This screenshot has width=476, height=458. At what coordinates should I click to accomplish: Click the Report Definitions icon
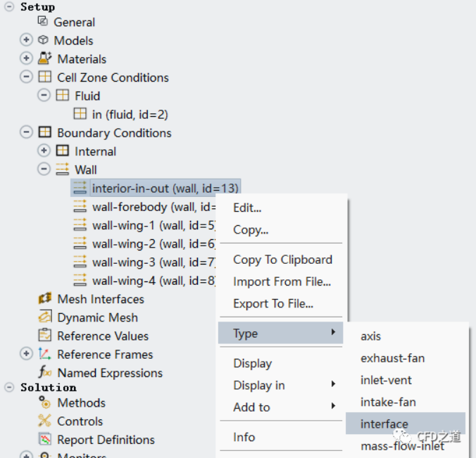pyautogui.click(x=45, y=439)
